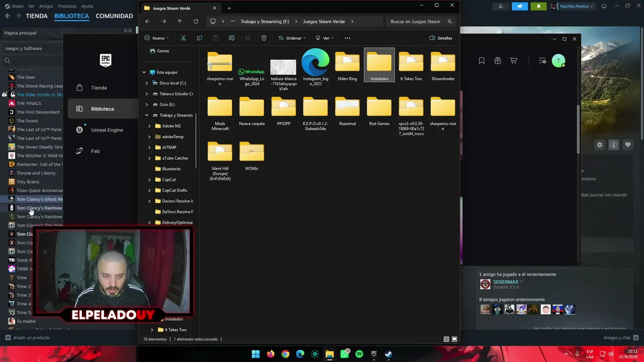Screen dimensions: 644x362
Task: Open Google Chrome from the taskbar
Action: [x=285, y=354]
